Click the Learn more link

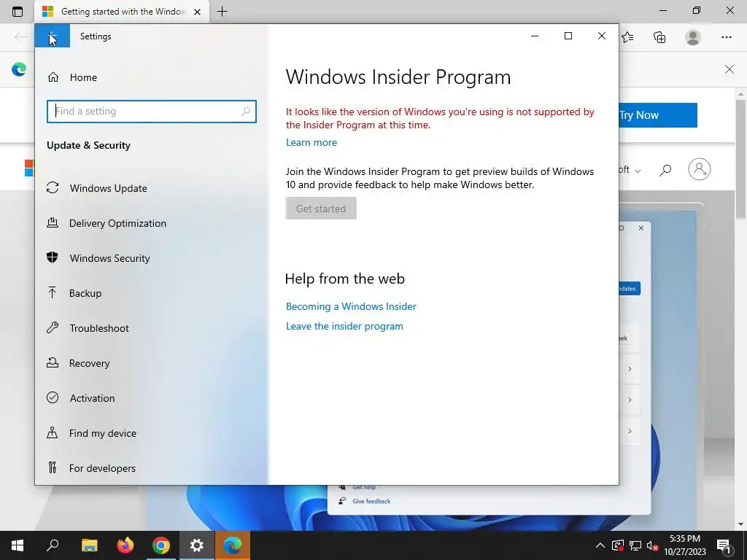tap(311, 142)
